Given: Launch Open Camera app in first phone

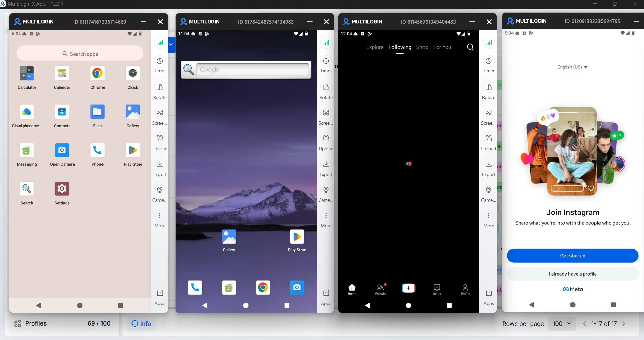Looking at the screenshot, I should [62, 155].
